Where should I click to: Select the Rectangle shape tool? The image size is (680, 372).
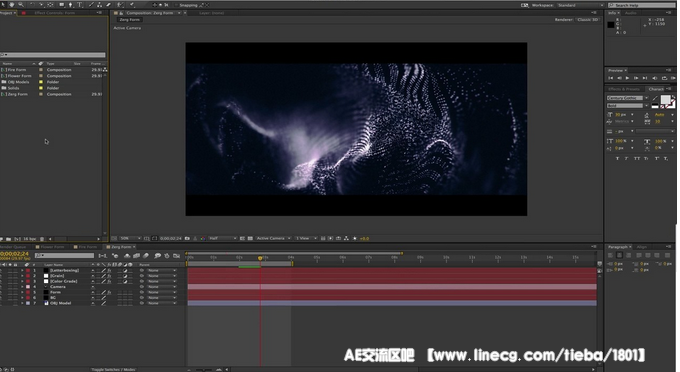point(61,5)
